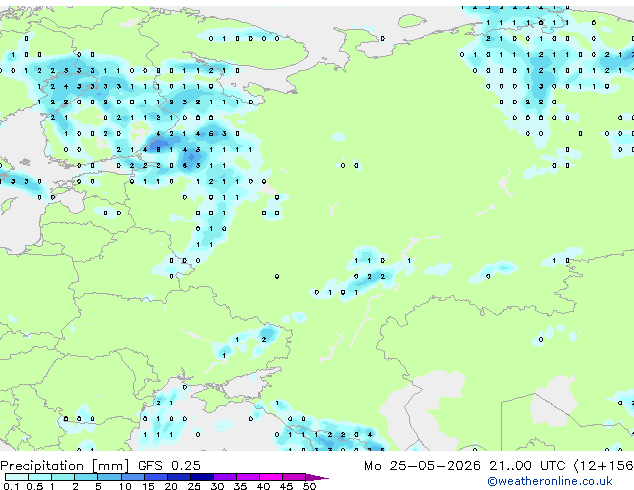Click the date 'Mo 25-05-2026'
This screenshot has width=634, height=490.
tap(422, 466)
